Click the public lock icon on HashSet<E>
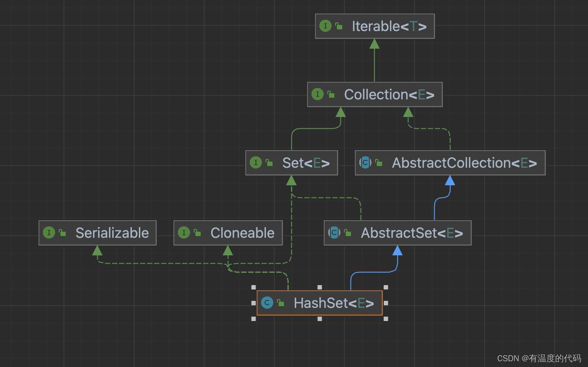Image resolution: width=588 pixels, height=367 pixels. click(280, 303)
